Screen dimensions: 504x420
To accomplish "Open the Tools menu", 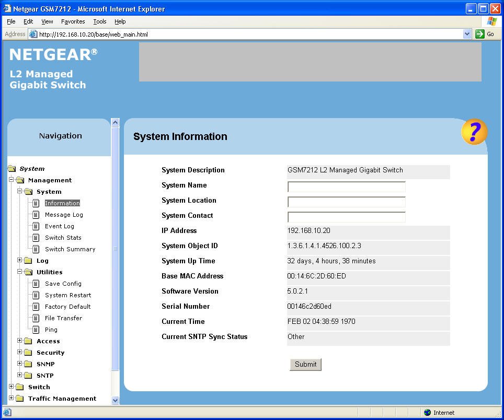I will coord(100,21).
